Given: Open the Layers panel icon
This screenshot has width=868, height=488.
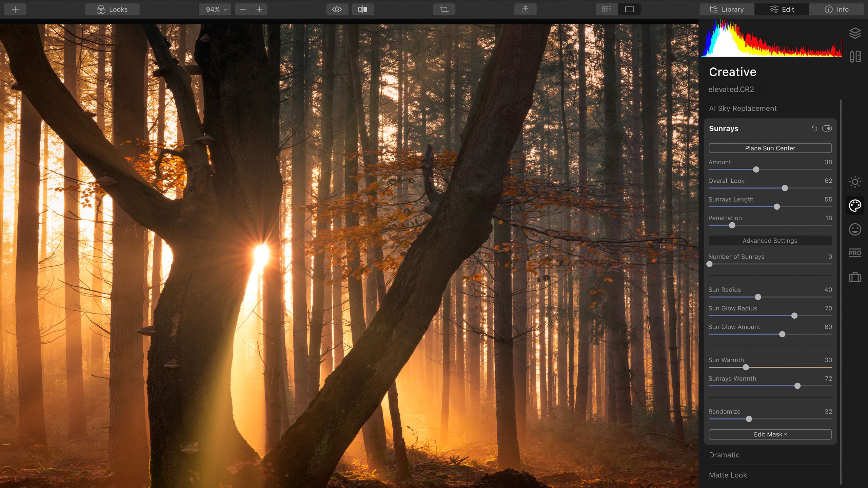Looking at the screenshot, I should 855,33.
